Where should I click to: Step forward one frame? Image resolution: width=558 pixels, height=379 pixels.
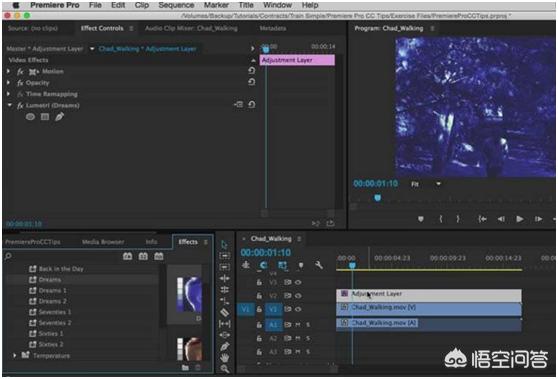[x=538, y=219]
